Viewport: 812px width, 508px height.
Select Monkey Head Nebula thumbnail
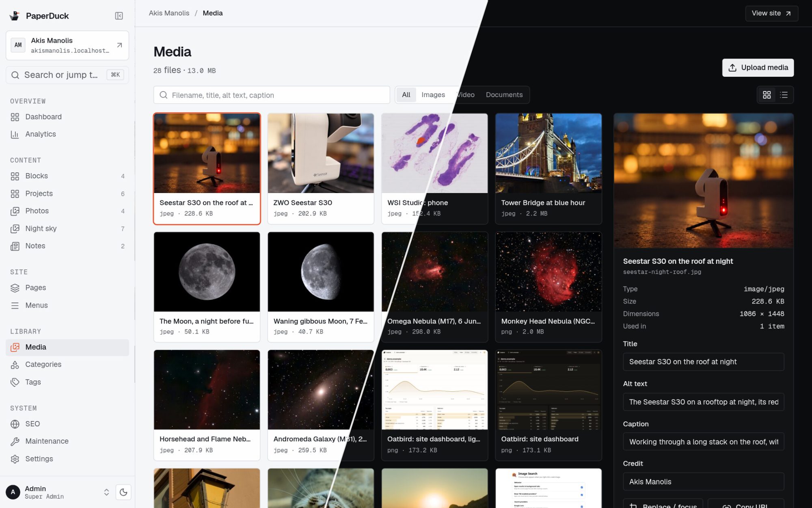point(549,272)
